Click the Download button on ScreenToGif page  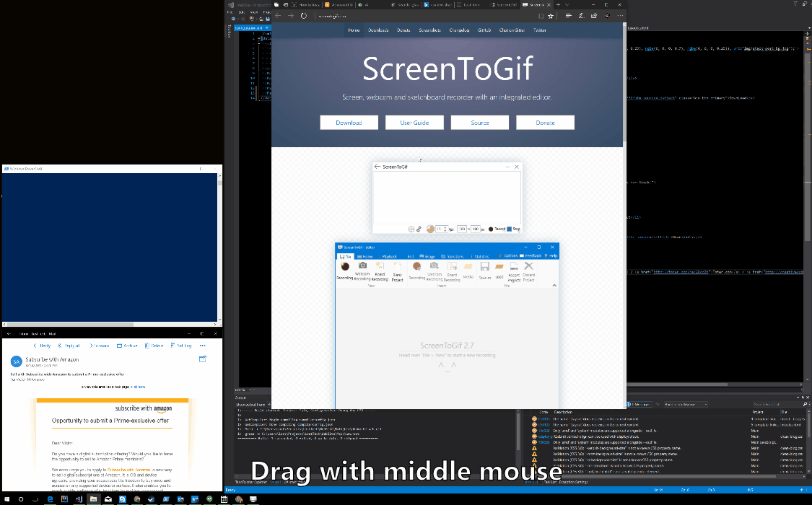[349, 123]
